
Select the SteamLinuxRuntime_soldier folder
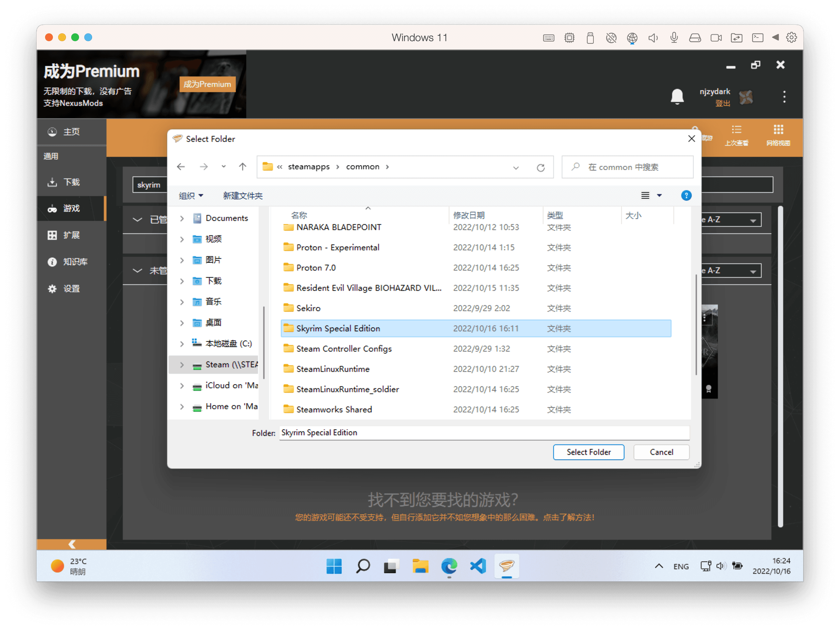476,389
